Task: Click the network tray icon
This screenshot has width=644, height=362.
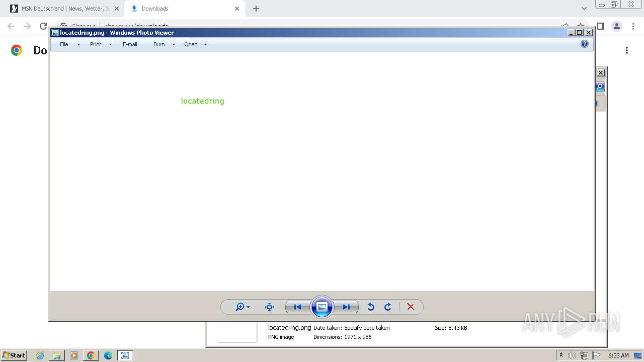Action: [584, 355]
